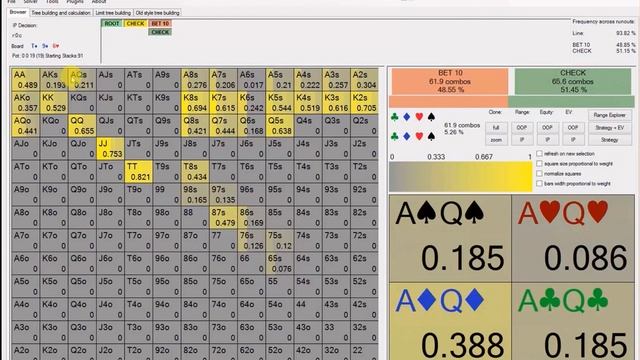Select the green CHECK node under BET 10
The height and width of the screenshot is (360, 640).
click(160, 32)
